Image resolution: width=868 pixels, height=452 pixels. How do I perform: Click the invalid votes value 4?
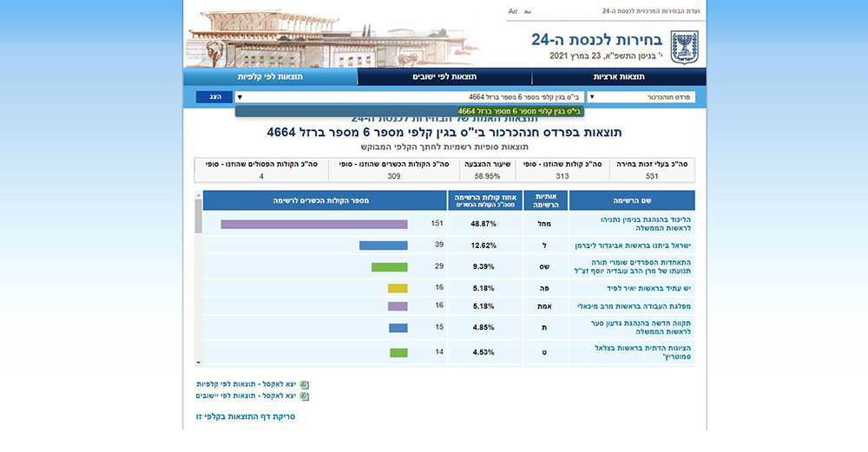click(261, 176)
